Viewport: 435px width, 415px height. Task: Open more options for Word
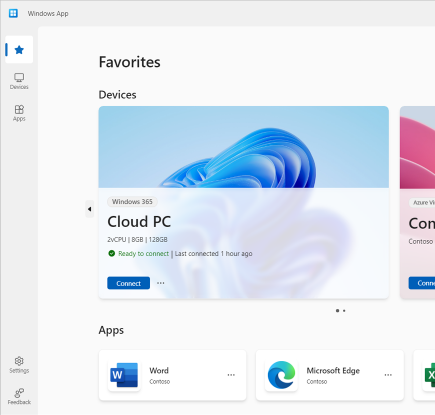[231, 375]
